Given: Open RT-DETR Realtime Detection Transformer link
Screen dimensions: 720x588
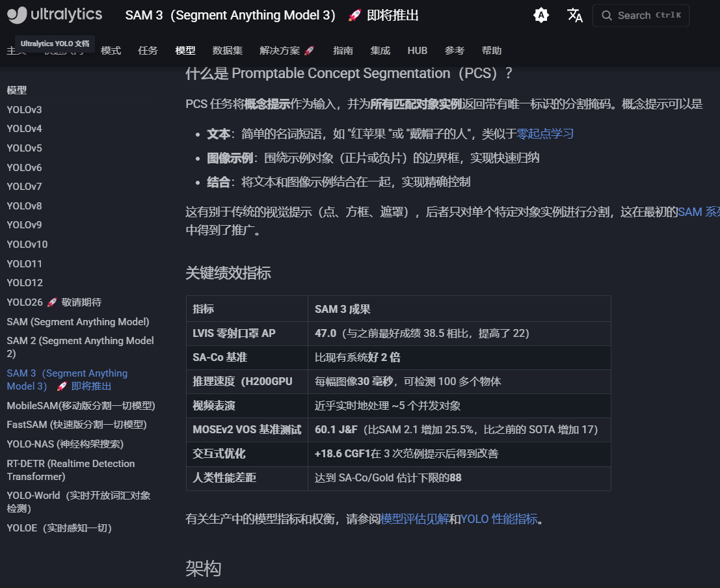Looking at the screenshot, I should (71, 470).
